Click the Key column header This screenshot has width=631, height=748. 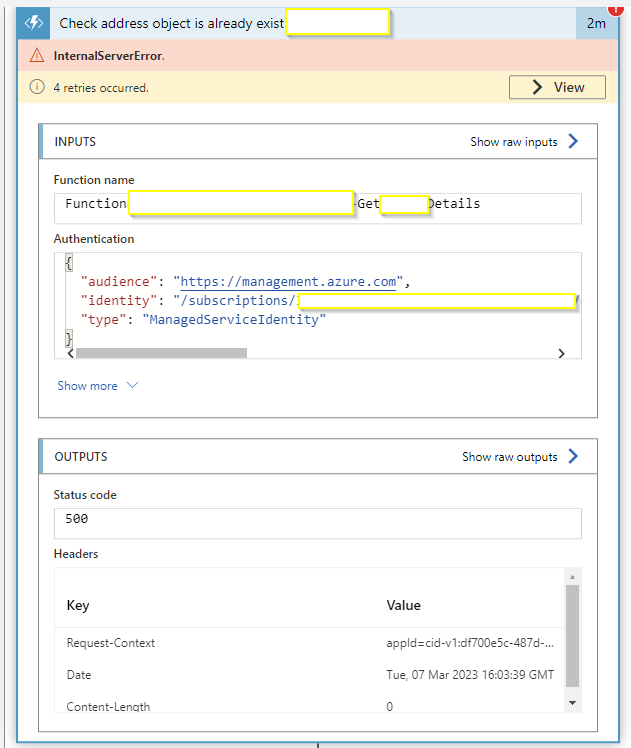78,605
